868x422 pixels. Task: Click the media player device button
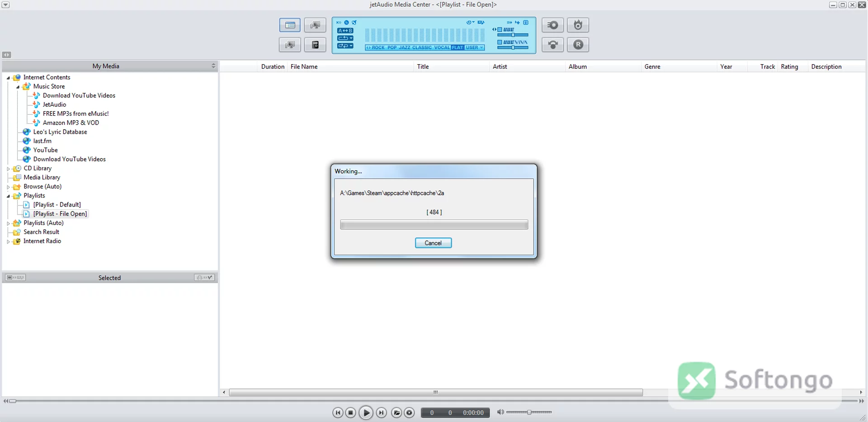(315, 45)
